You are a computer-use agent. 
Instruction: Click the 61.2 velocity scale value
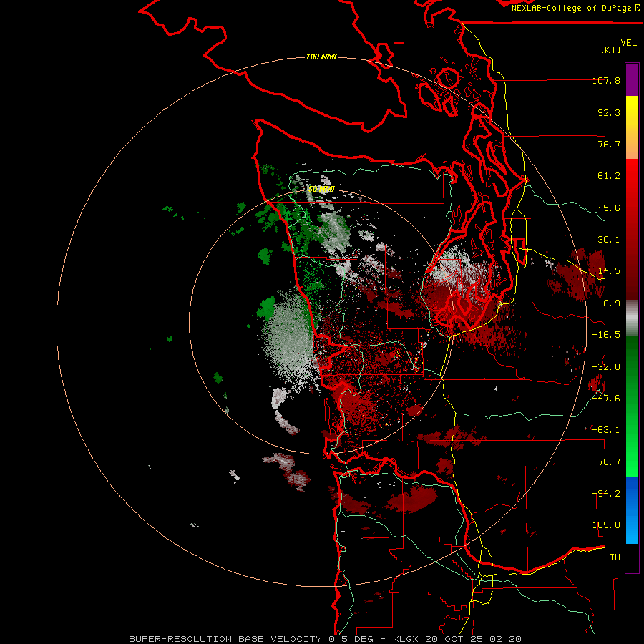point(609,176)
